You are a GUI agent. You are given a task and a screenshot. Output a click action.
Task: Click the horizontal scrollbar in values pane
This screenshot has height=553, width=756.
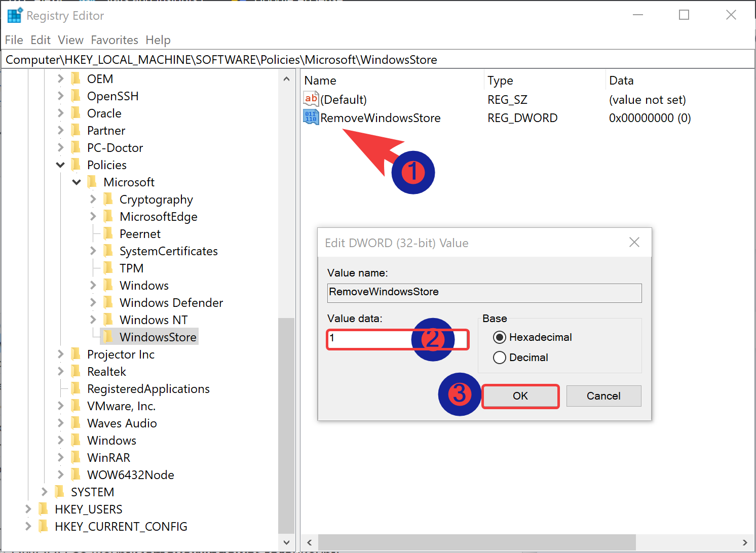pyautogui.click(x=476, y=542)
